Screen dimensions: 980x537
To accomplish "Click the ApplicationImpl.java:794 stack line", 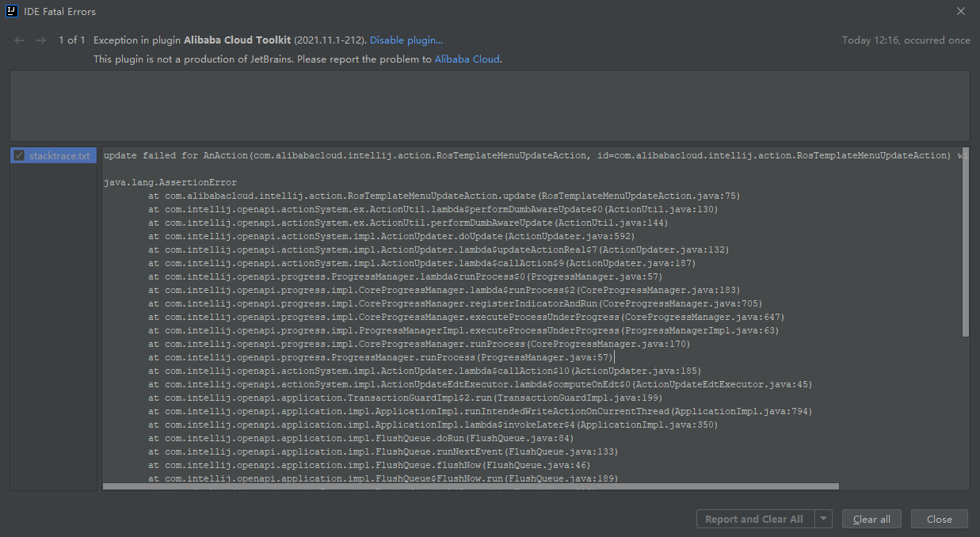I will (x=480, y=411).
